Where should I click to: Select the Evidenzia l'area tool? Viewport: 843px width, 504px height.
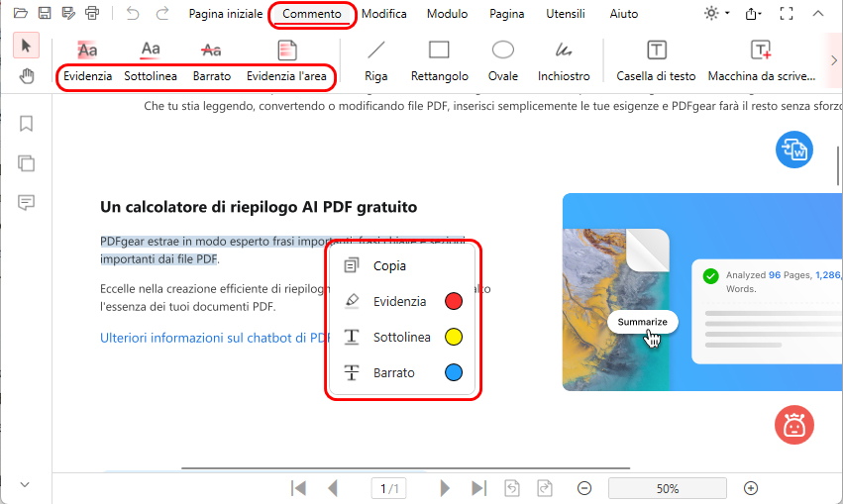click(286, 61)
